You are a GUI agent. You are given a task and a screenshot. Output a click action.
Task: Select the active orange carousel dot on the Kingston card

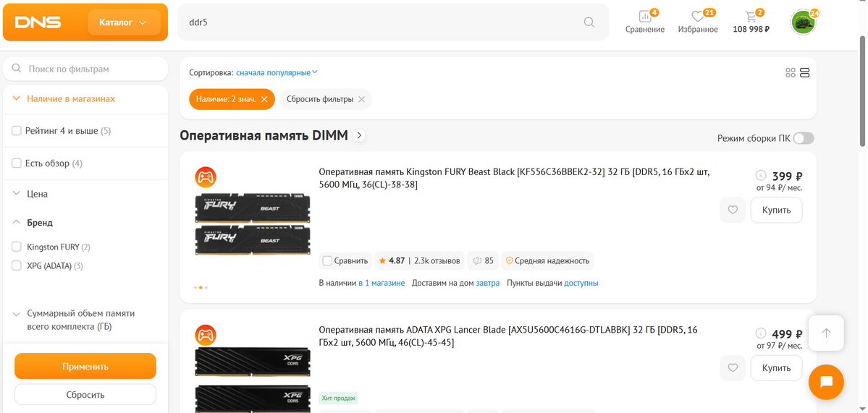(x=201, y=287)
